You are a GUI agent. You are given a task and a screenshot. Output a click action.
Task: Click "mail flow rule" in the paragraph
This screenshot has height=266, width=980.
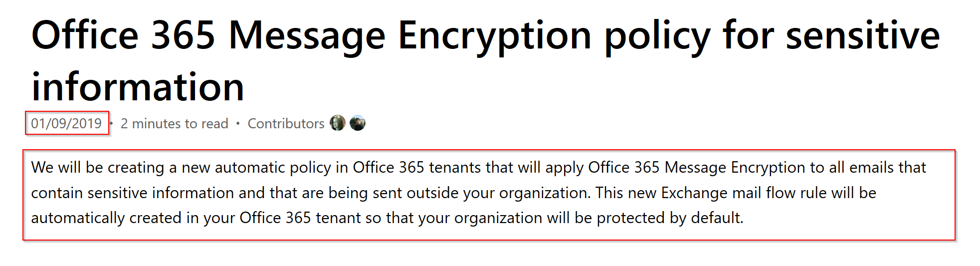coord(779,193)
